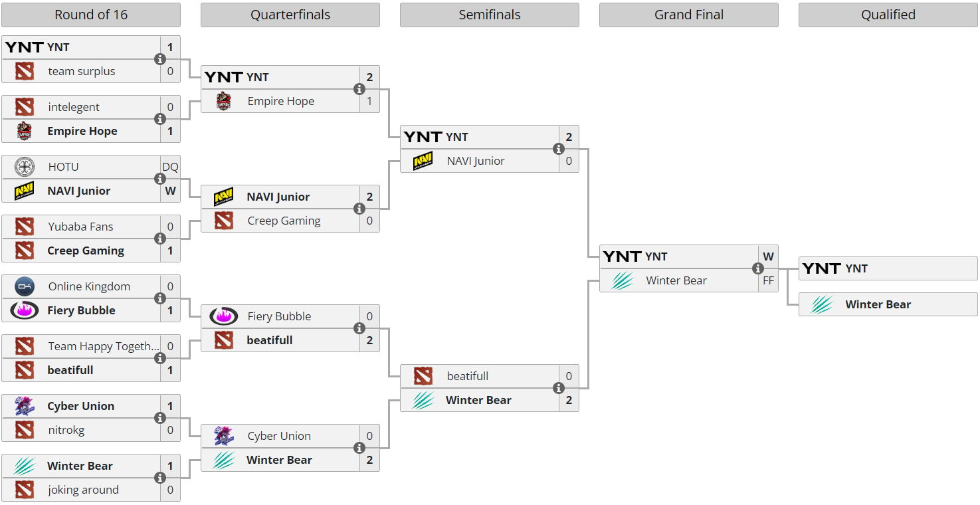Click the Team Happy Together entry
The width and height of the screenshot is (980, 505).
coord(104,346)
